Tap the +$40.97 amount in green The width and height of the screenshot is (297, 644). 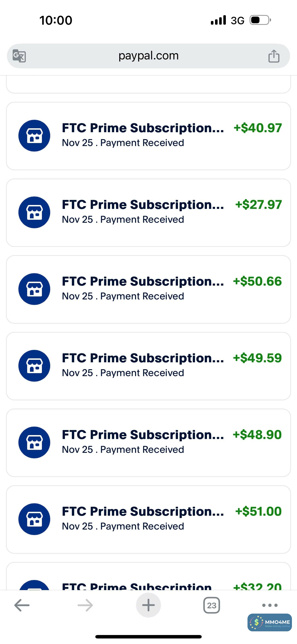coord(257,128)
